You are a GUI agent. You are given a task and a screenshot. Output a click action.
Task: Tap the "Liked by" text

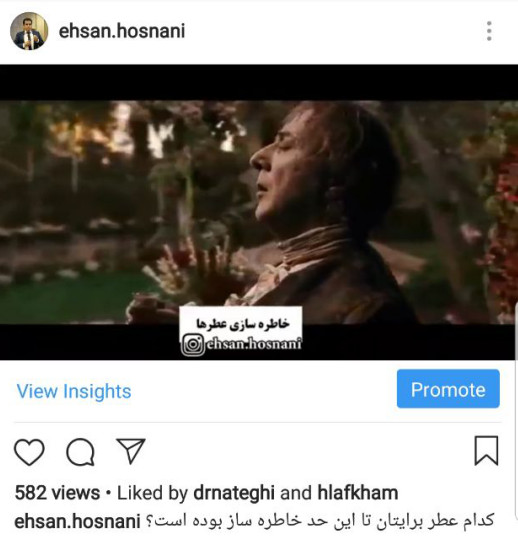point(152,493)
